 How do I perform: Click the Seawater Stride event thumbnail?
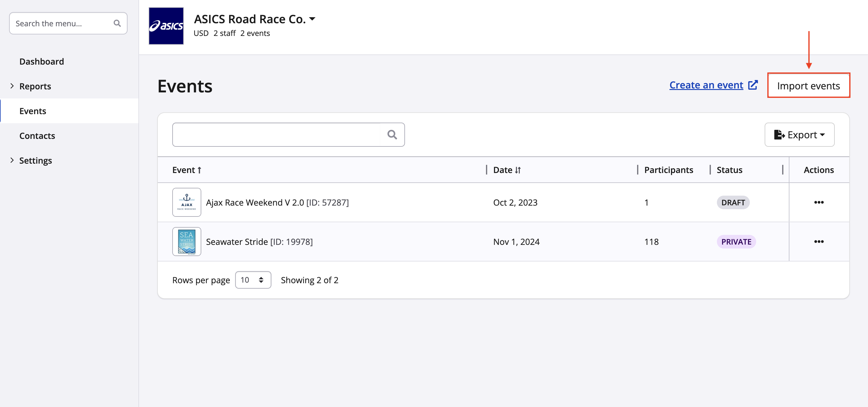(x=187, y=242)
